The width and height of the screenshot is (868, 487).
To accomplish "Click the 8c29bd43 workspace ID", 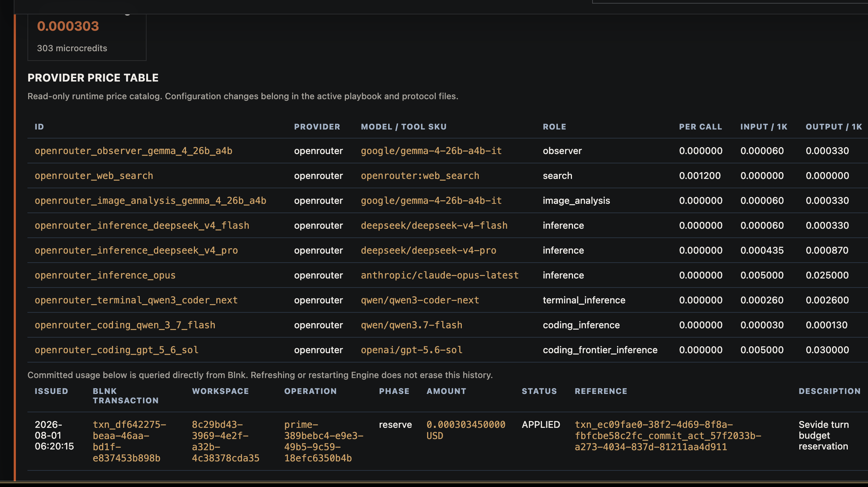I will 226,441.
